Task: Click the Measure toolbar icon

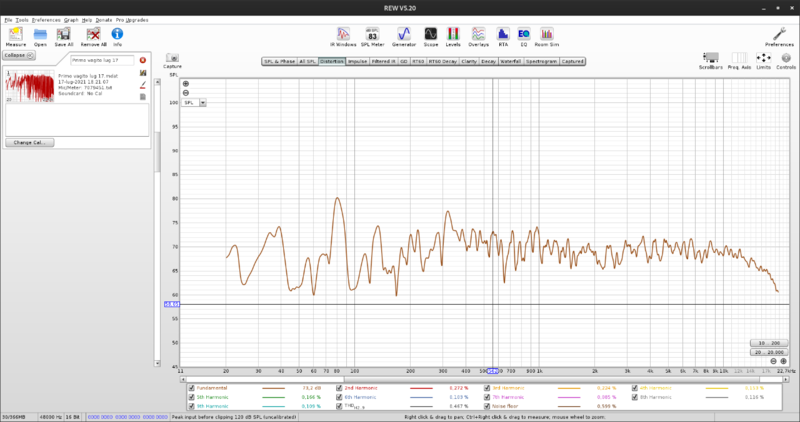Action: tap(16, 35)
